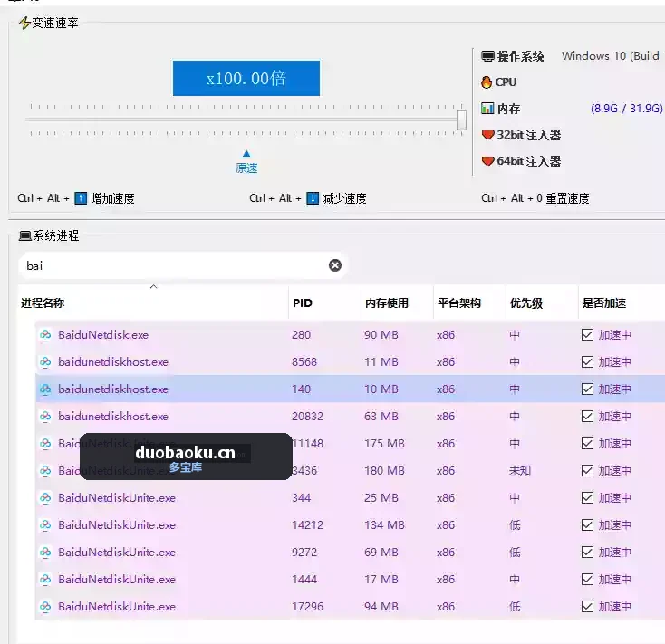This screenshot has height=644, width=665.
Task: Click icon of the 175 MB process row
Action: click(45, 444)
